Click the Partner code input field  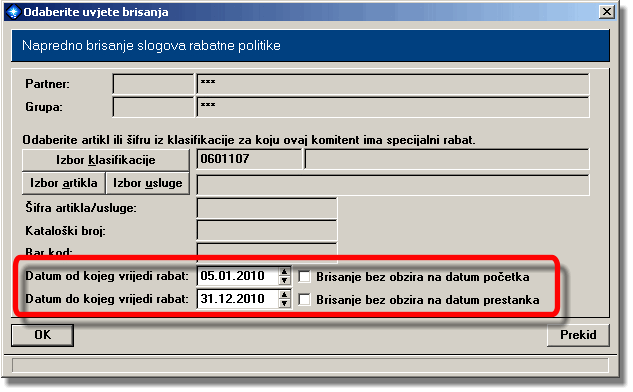(153, 84)
